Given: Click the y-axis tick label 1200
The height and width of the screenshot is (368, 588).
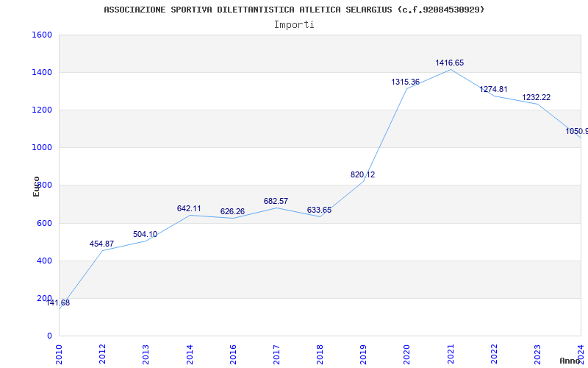Looking at the screenshot, I should coord(42,110).
